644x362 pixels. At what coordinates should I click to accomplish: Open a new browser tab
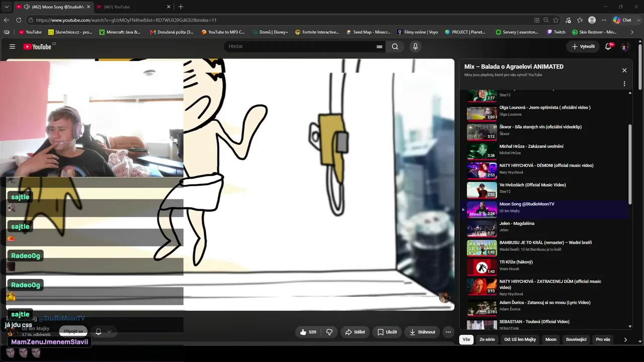(181, 7)
